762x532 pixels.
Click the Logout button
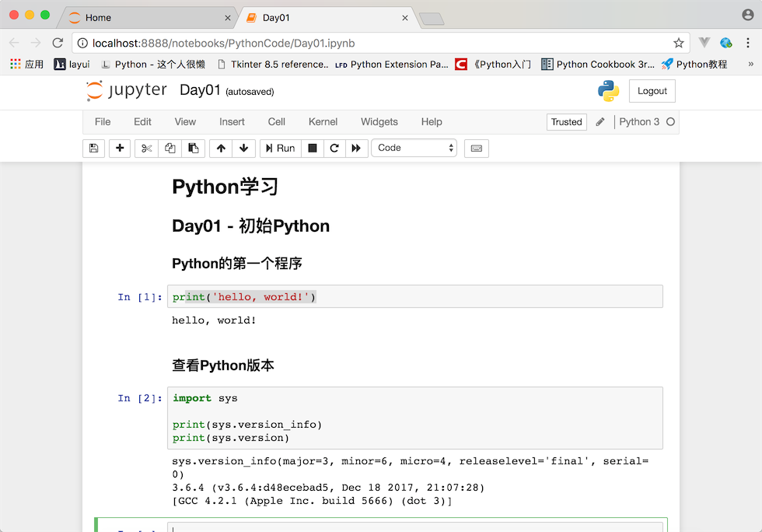point(652,91)
